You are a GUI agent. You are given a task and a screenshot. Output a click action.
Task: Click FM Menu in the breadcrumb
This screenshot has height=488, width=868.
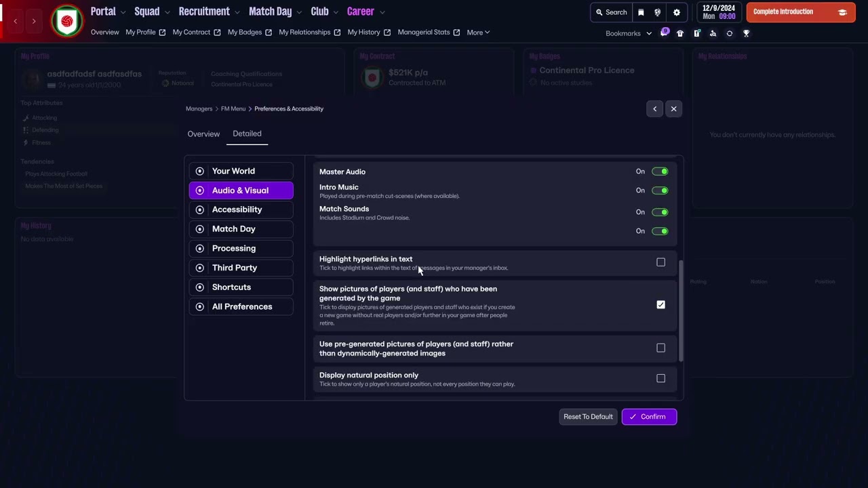tap(233, 108)
